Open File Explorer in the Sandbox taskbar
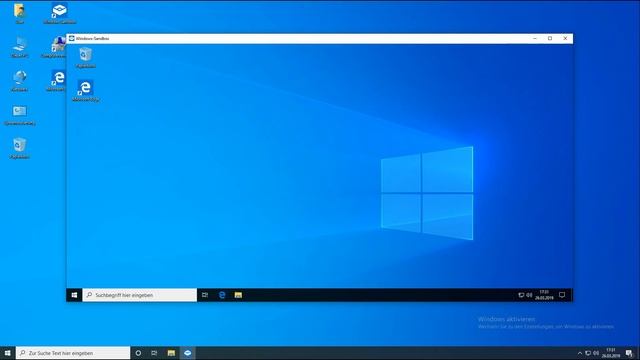The height and width of the screenshot is (360, 640). click(238, 295)
